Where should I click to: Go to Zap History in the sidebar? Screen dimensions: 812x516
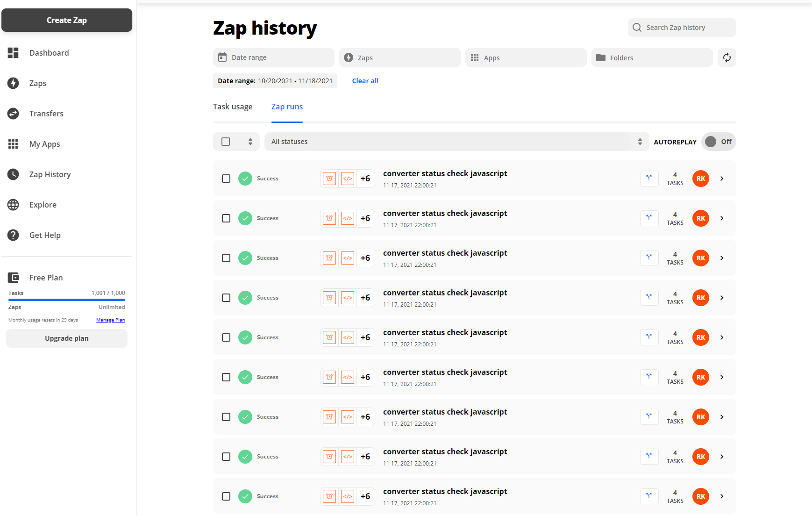pyautogui.click(x=50, y=174)
